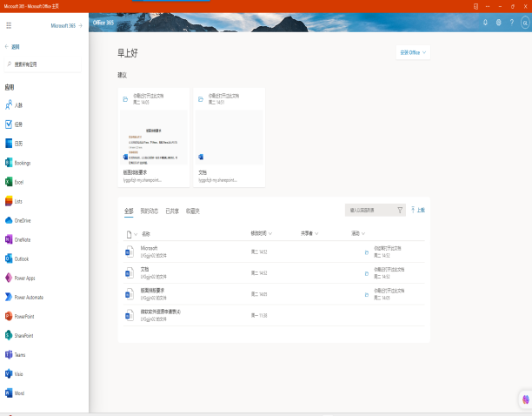
Task: Toggle the hamburger navigation menu
Action: [9, 26]
